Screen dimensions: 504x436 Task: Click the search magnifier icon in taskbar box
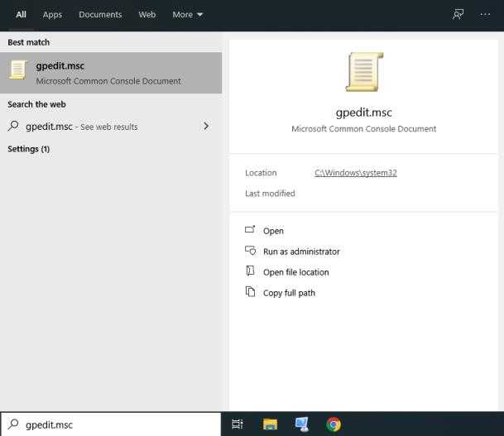(13, 424)
